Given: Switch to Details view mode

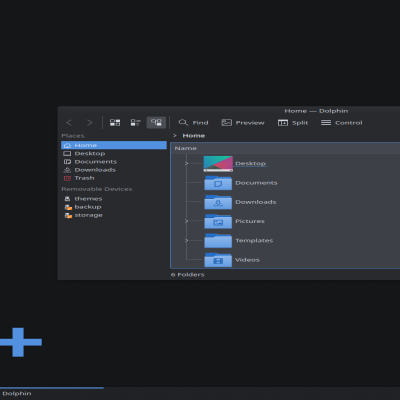Looking at the screenshot, I should click(x=156, y=123).
